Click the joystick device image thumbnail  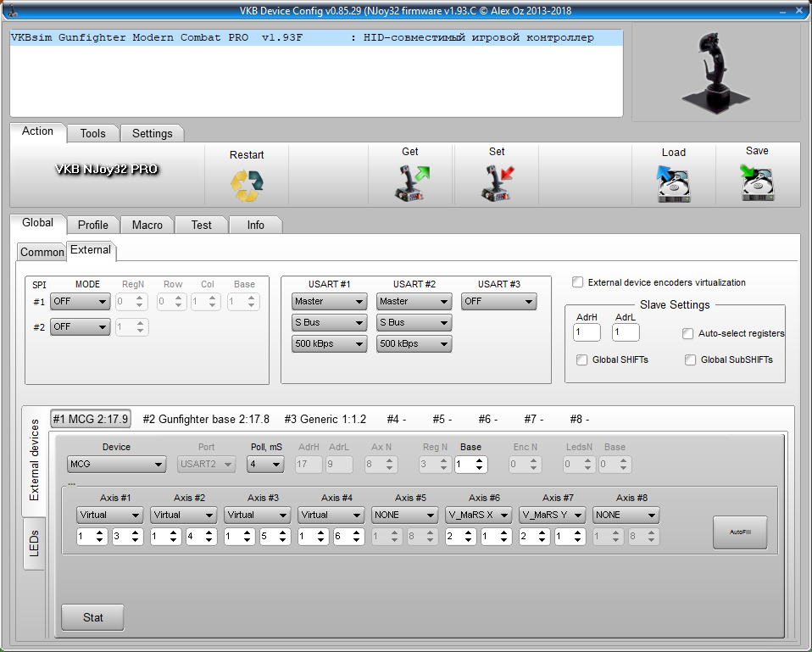(715, 71)
